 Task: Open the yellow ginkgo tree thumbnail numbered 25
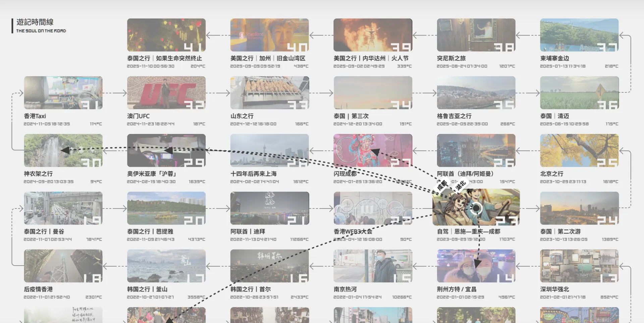coord(579,150)
